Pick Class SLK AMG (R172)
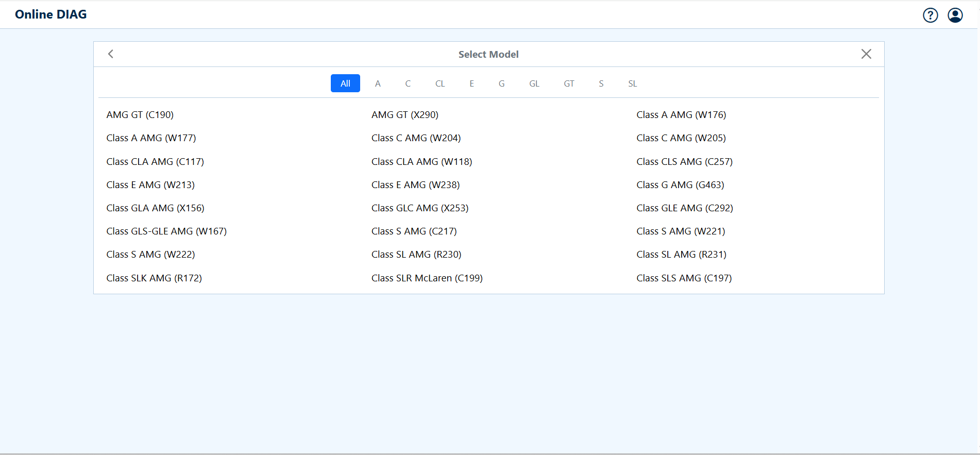Image resolution: width=980 pixels, height=455 pixels. pos(154,278)
